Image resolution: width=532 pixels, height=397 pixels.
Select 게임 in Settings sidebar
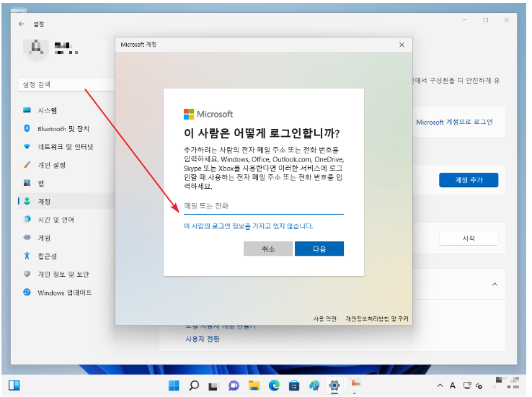(x=66, y=238)
